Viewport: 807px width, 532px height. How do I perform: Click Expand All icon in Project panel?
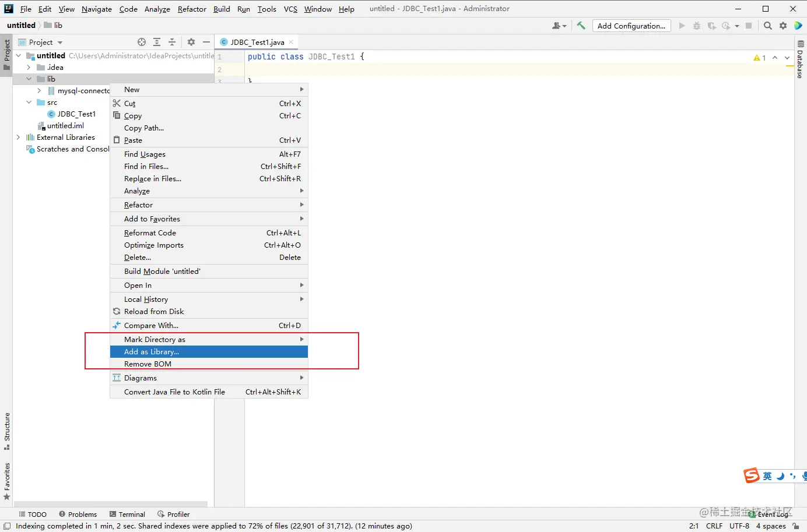point(157,42)
